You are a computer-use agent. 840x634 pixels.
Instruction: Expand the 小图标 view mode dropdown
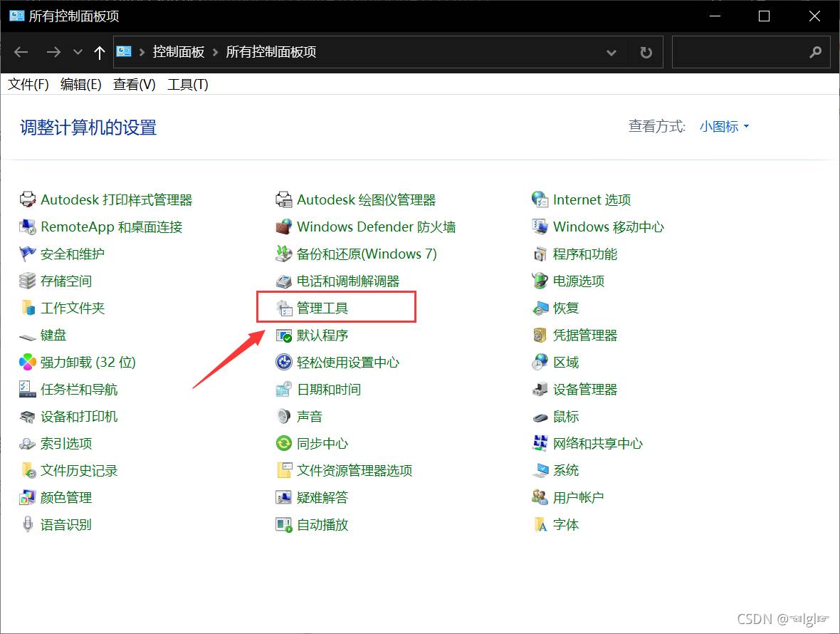(x=724, y=127)
